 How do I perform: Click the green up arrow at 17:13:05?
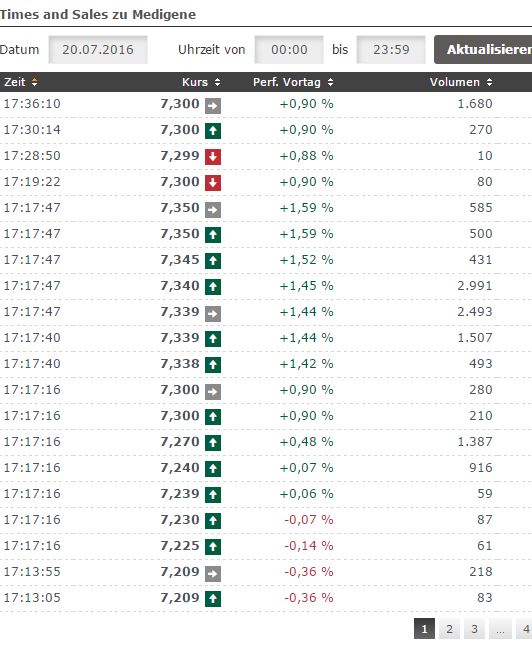pos(213,599)
